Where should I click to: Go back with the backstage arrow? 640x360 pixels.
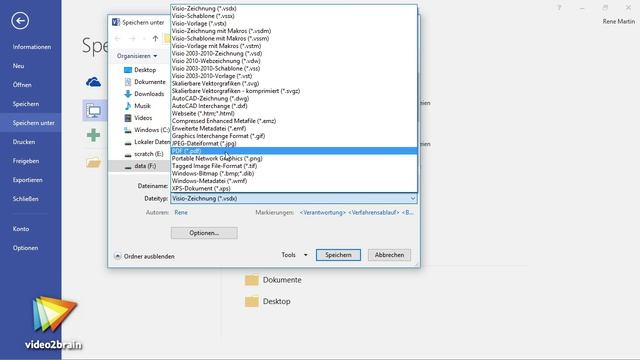(x=20, y=20)
